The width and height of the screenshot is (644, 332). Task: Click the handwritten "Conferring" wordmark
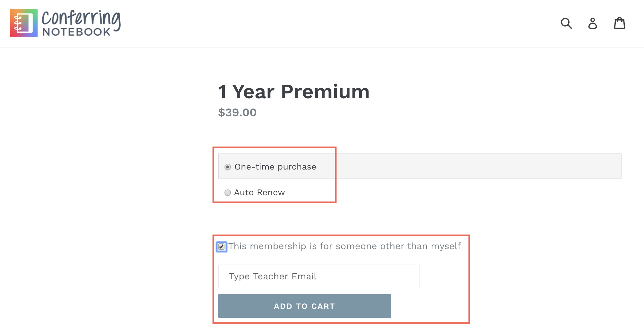click(81, 18)
